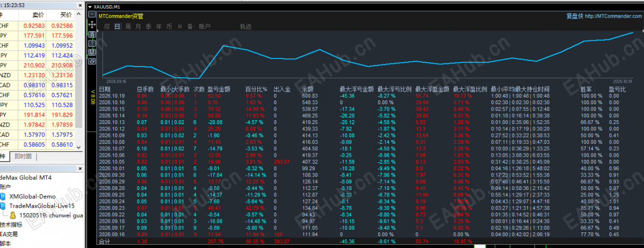
Task: Select TradeMaxGlobal-Live15 in Navigator tree
Action: (42, 206)
